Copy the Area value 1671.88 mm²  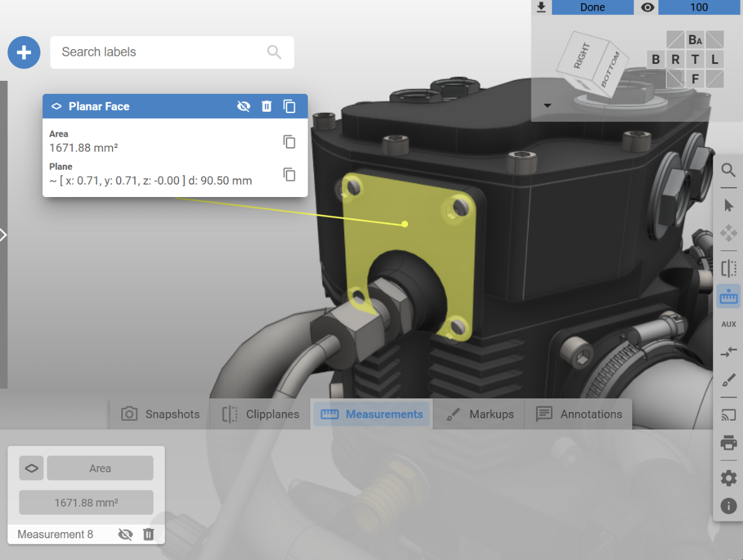click(289, 142)
